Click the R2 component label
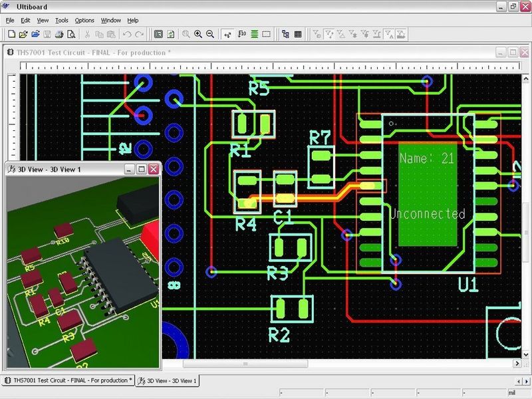 [x=279, y=335]
